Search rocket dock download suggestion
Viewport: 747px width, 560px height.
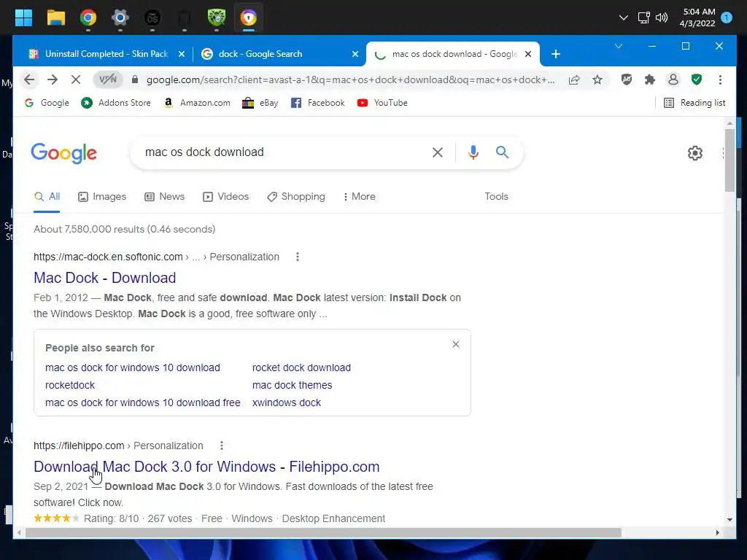tap(301, 367)
